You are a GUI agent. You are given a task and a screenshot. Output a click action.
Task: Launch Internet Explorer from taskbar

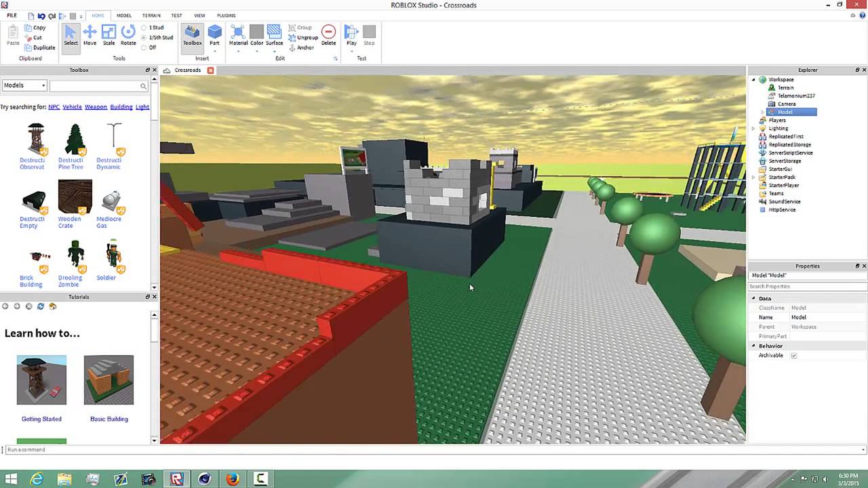pos(37,479)
